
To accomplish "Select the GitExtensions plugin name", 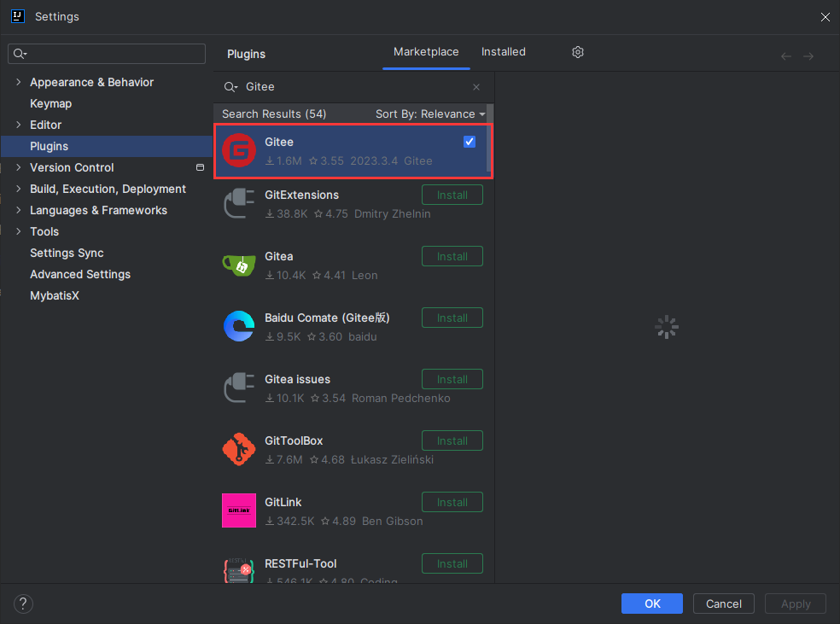I will coord(301,195).
